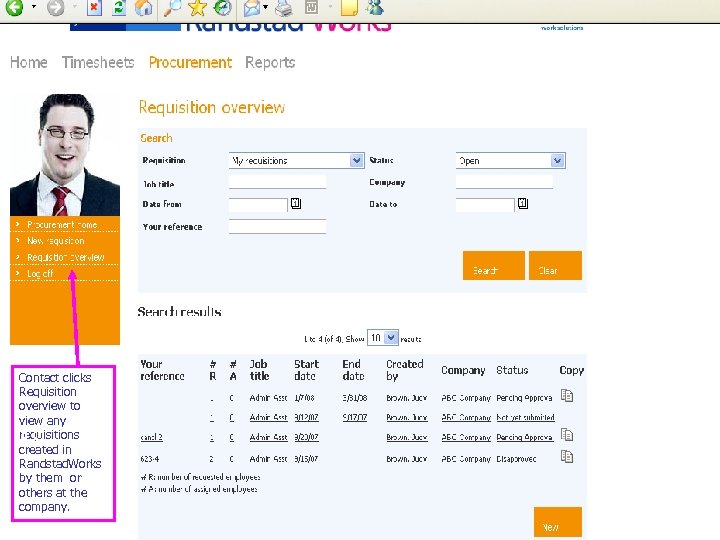The image size is (720, 540).
Task: Click the Mail envelope toolbar icon
Action: point(252,7)
